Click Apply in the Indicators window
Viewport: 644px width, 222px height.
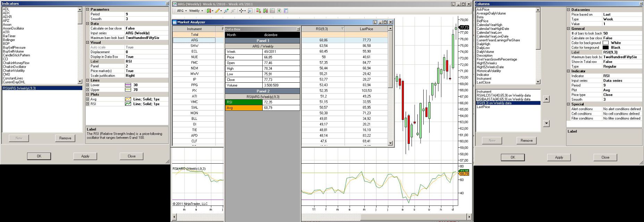pyautogui.click(x=85, y=156)
